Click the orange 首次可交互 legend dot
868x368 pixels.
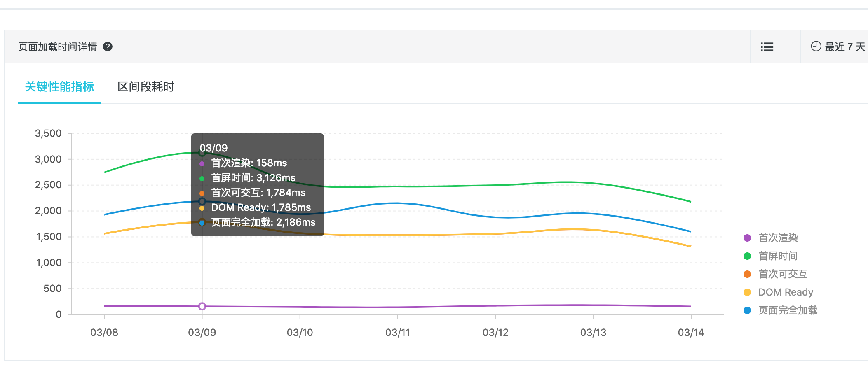[x=747, y=274]
